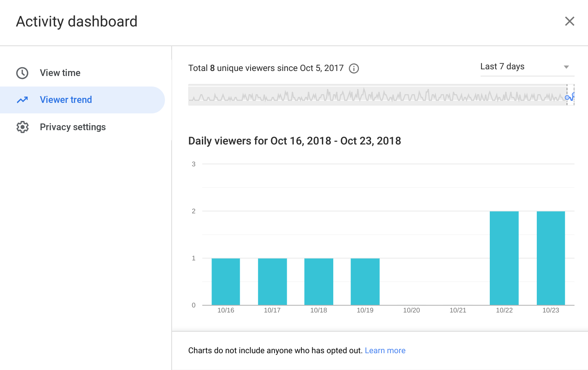Viewport: 588px width, 370px height.
Task: Select the Viewer trend sidebar entry
Action: (66, 100)
